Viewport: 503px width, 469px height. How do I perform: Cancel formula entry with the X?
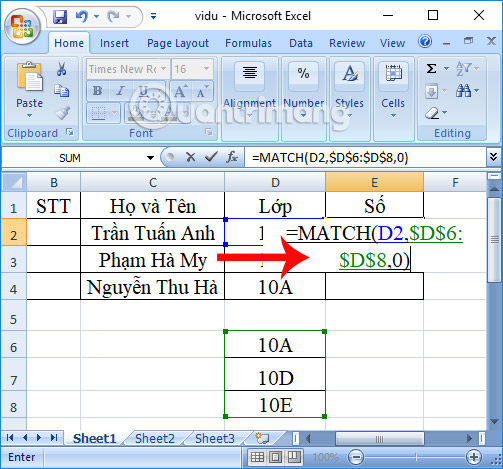pos(191,157)
